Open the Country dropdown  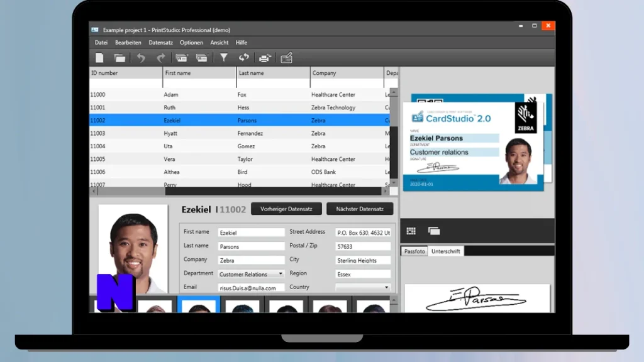coord(363,287)
